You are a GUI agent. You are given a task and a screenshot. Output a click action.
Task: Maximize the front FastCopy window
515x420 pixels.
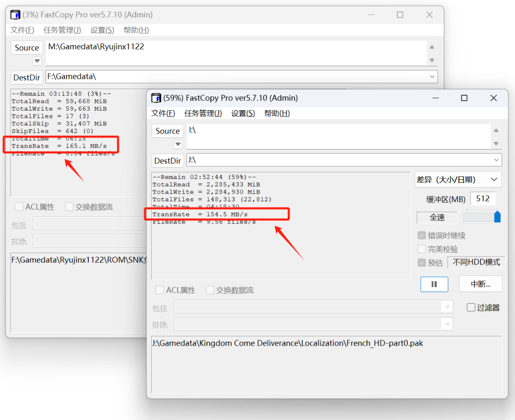(x=464, y=98)
